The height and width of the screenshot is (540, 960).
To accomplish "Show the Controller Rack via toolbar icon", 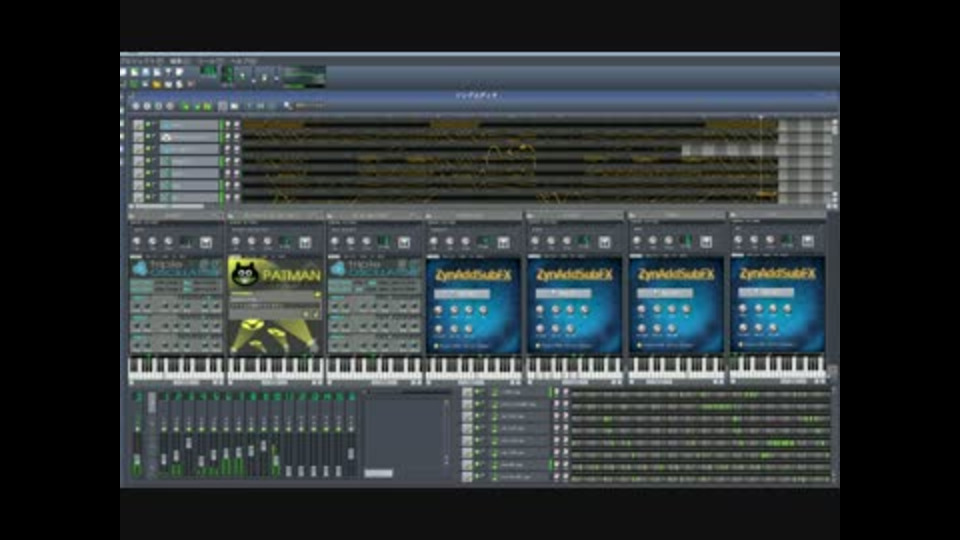I will click(x=190, y=84).
